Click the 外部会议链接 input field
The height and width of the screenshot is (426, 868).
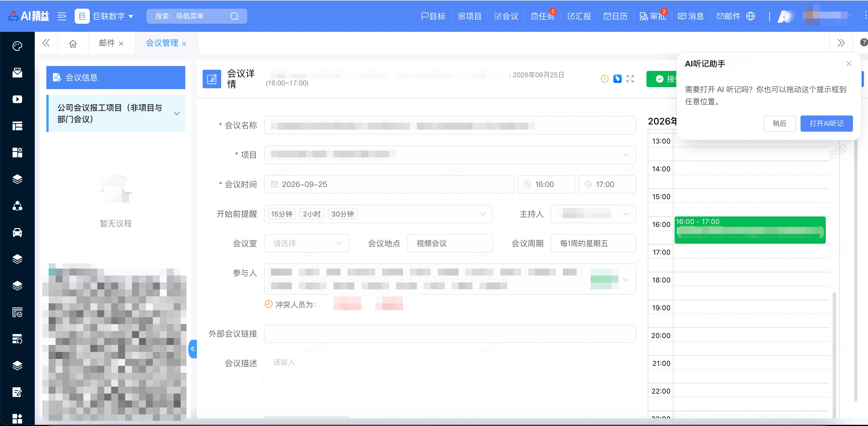[450, 334]
